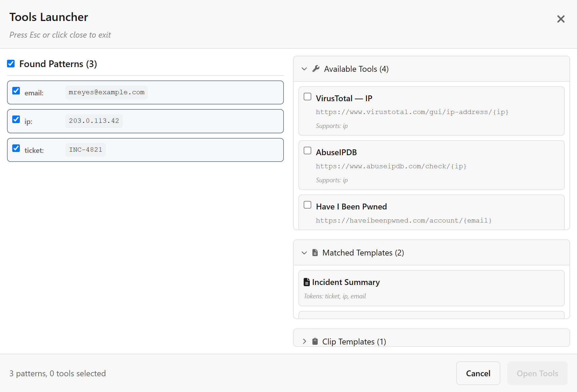Click the Have I Been Pwned title

(351, 206)
